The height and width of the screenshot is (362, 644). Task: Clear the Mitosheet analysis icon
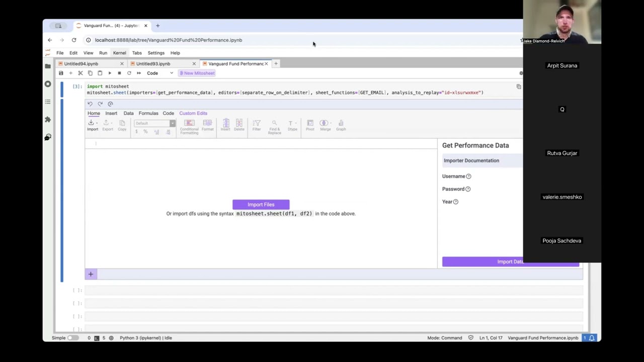click(110, 104)
